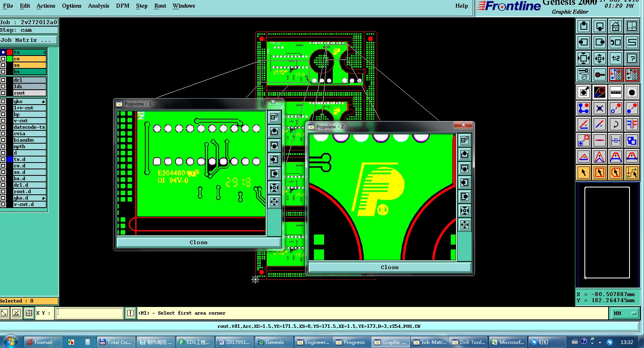The width and height of the screenshot is (644, 348).
Task: Click the green color swatch of cs layer
Action: tap(10, 59)
